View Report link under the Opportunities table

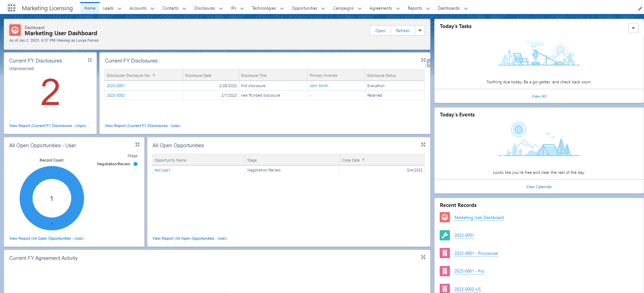[190, 238]
